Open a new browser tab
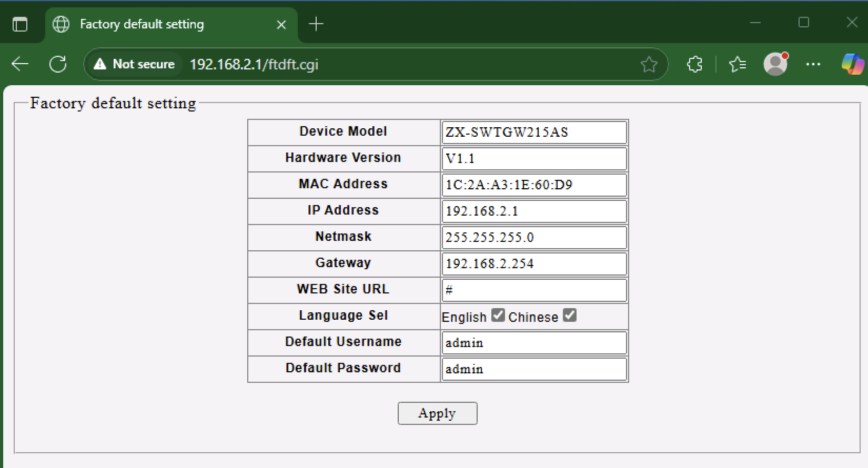Screen dimensions: 868x468 click(316, 24)
